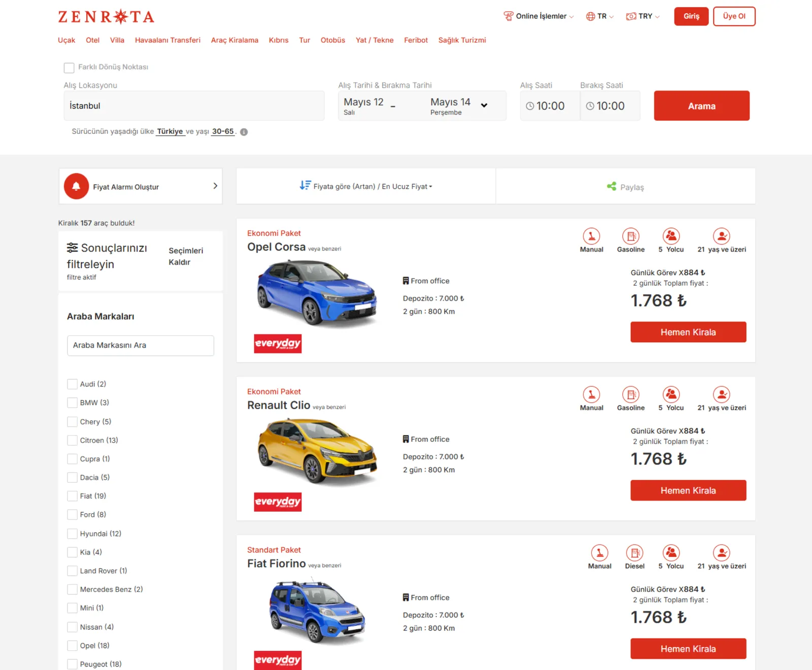Click Fiat Fiorino Manual transmission icon
Screen dimensions: 812x670
599,553
